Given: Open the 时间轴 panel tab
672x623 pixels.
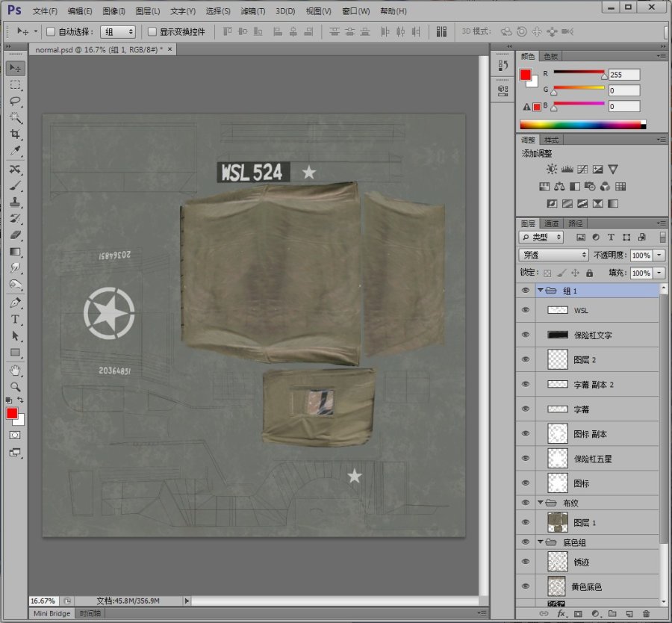Looking at the screenshot, I should click(90, 613).
